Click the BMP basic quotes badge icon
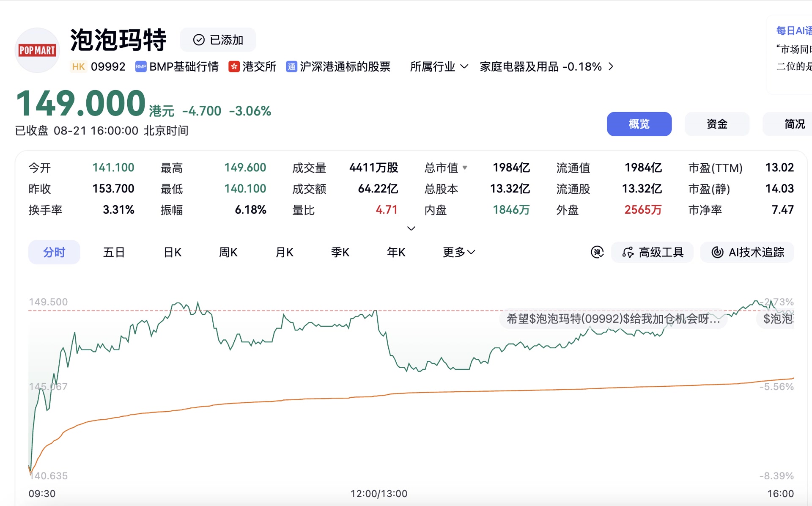Image resolution: width=812 pixels, height=506 pixels. [141, 67]
